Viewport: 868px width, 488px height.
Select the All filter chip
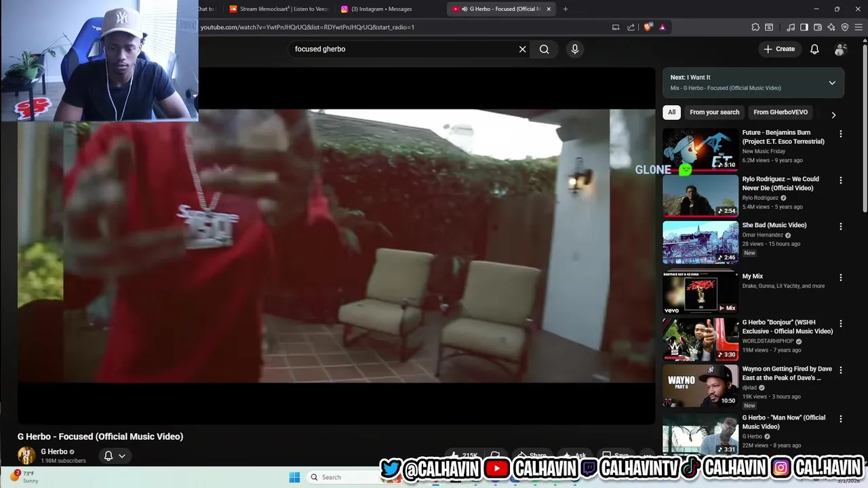671,113
